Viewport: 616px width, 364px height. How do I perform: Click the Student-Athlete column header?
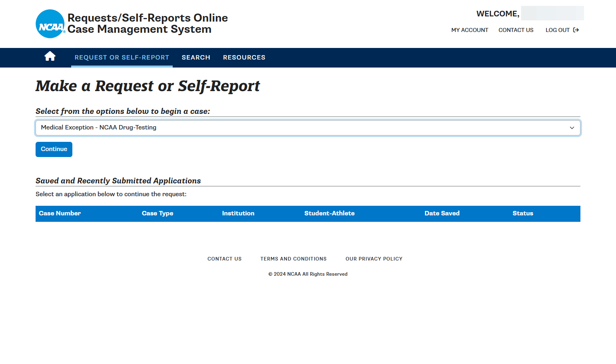(329, 213)
